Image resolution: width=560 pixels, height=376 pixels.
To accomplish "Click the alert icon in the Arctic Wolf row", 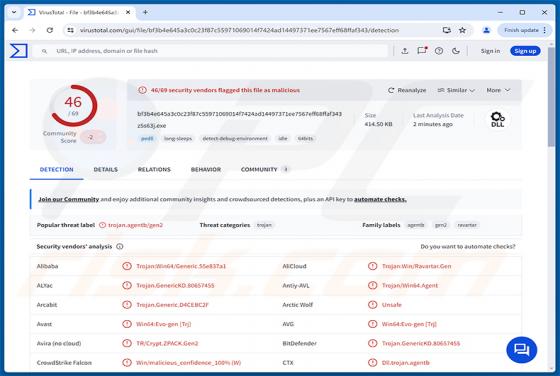I will click(372, 305).
